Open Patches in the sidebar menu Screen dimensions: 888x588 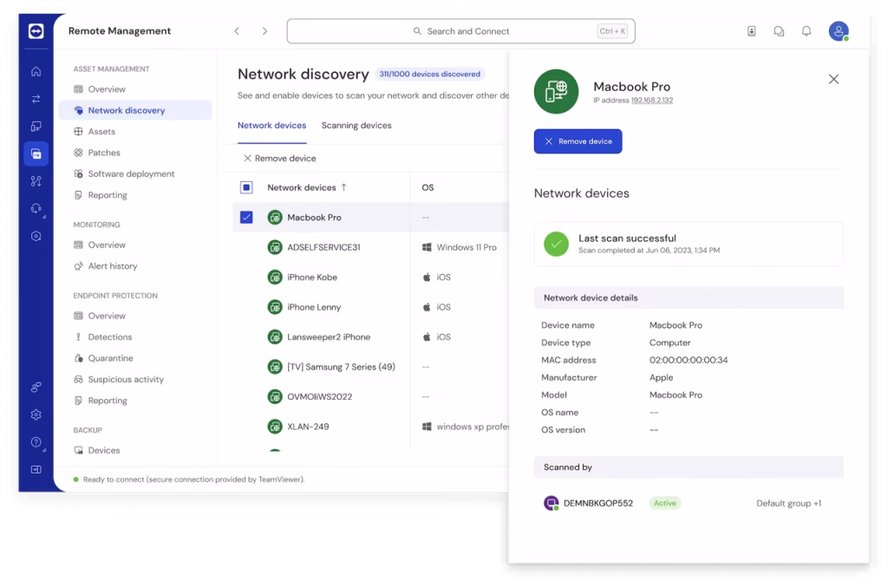coord(104,153)
